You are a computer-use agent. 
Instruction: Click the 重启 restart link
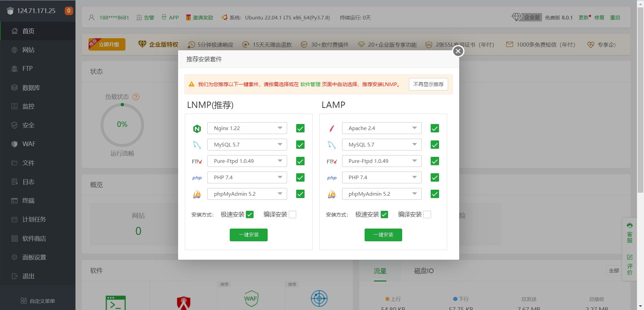point(615,17)
